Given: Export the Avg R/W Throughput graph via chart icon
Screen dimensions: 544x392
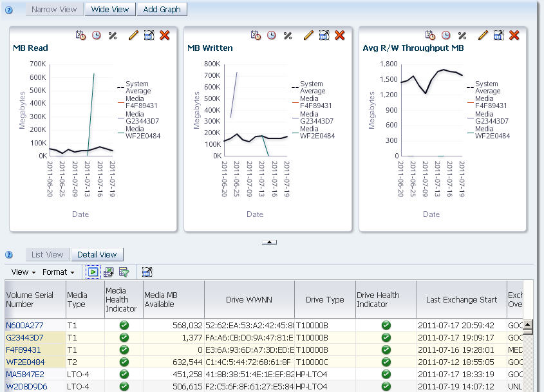Looking at the screenshot, I should pos(498,35).
